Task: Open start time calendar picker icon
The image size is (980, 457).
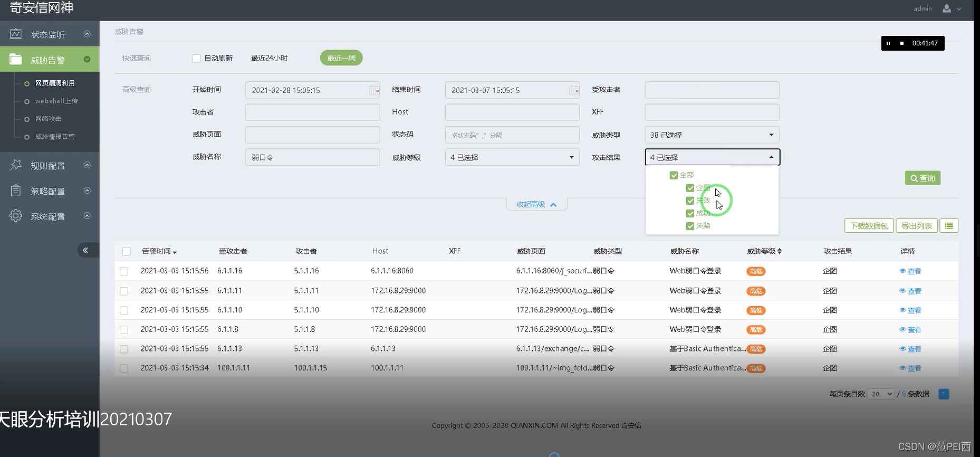Action: pyautogui.click(x=374, y=90)
